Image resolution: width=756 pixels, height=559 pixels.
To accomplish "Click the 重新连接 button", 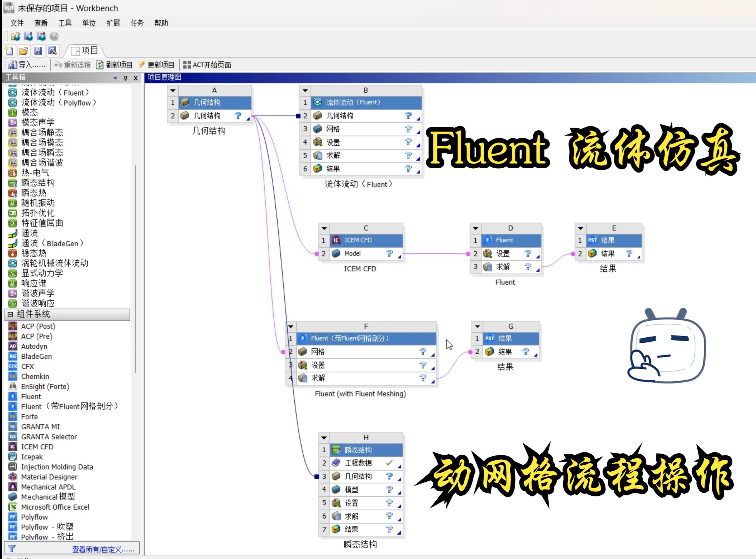I will click(x=72, y=65).
